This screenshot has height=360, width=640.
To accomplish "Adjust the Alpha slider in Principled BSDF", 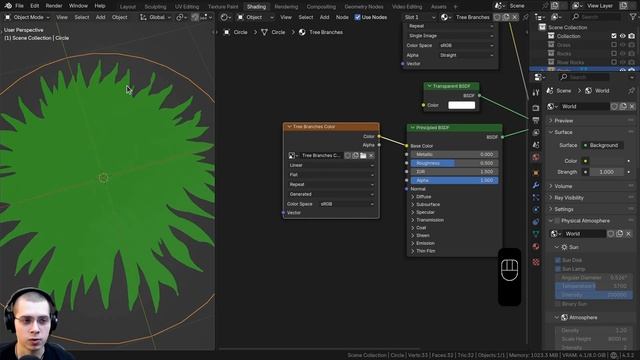I will pyautogui.click(x=454, y=180).
